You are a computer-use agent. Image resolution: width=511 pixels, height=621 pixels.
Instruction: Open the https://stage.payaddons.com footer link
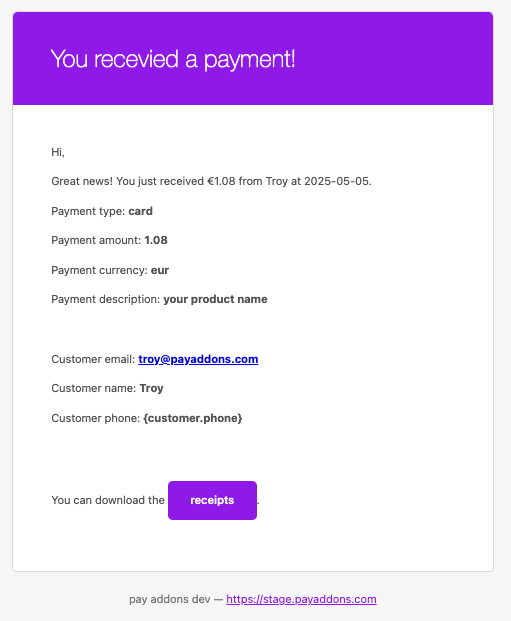coord(301,599)
